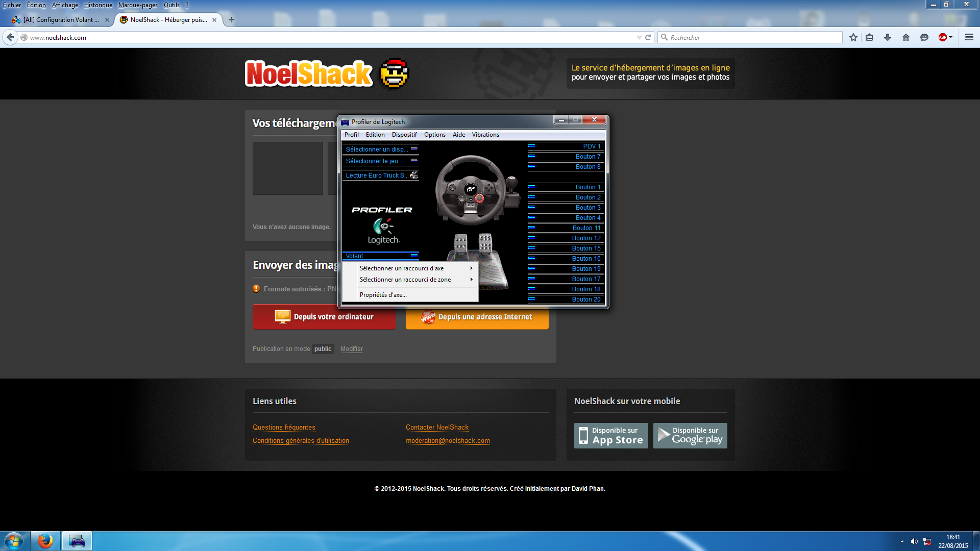Select the Bouton 3 entry

(x=566, y=208)
